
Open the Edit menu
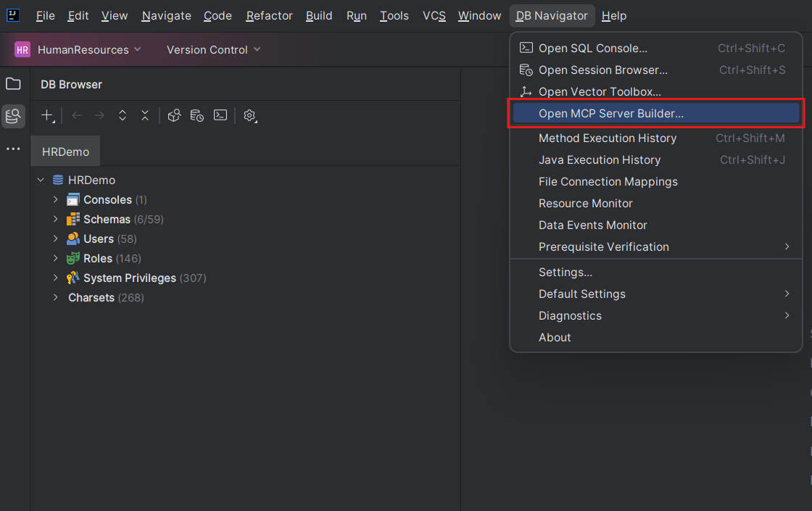pos(78,16)
